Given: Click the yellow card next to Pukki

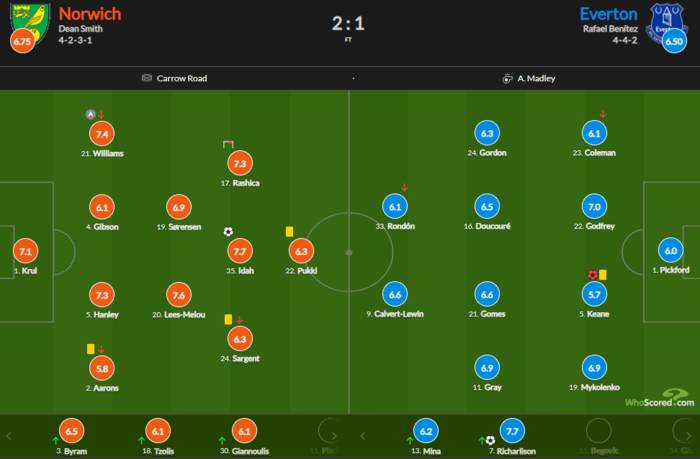Looking at the screenshot, I should [x=289, y=231].
